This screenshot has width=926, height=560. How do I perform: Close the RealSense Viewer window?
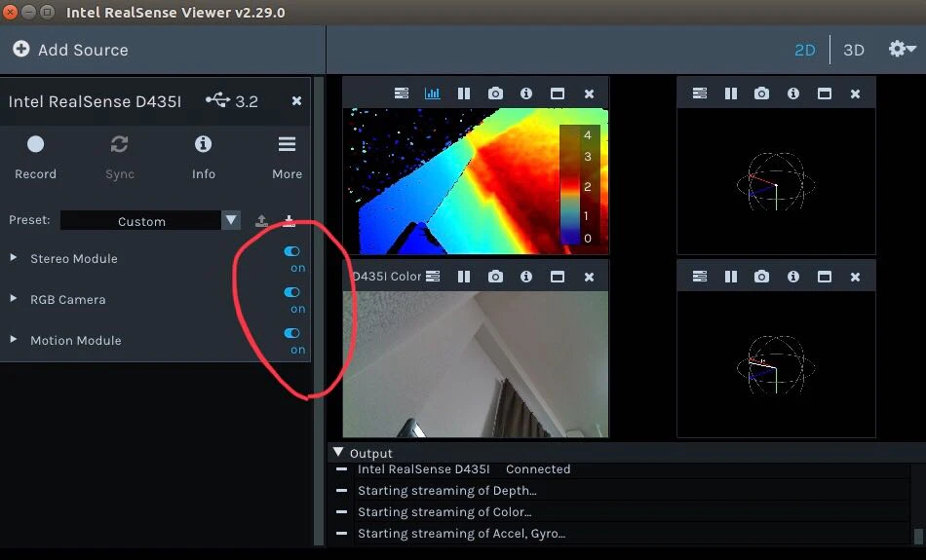10,12
